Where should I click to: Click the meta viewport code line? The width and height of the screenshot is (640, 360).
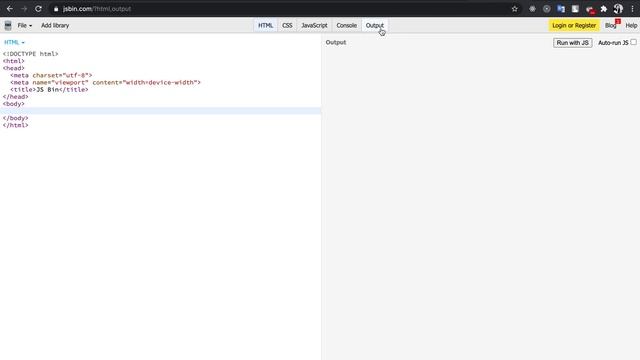coord(105,82)
